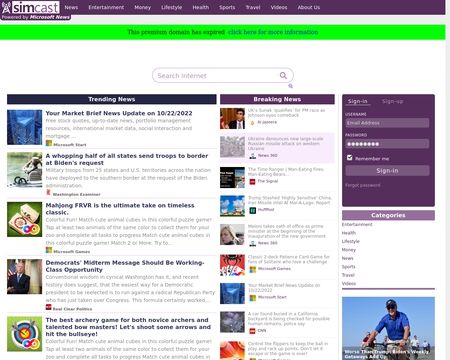This screenshot has height=360, width=450.
Task: Select News in Categories list
Action: coord(347,258)
